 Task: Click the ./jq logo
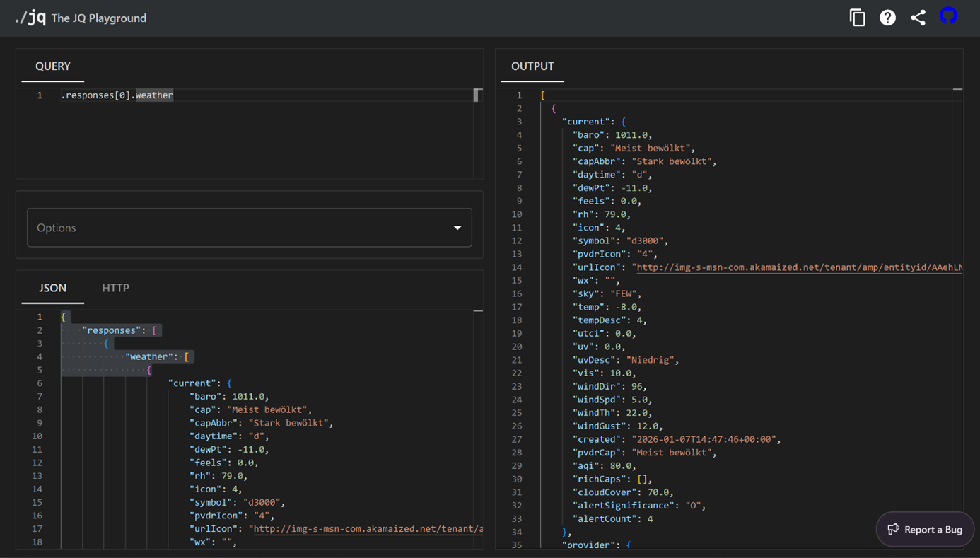tap(30, 18)
